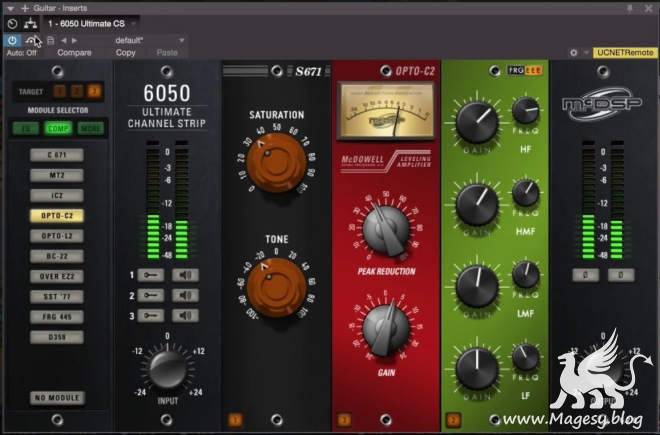This screenshot has height=435, width=660.
Task: Select the BC-22 module
Action: point(57,256)
